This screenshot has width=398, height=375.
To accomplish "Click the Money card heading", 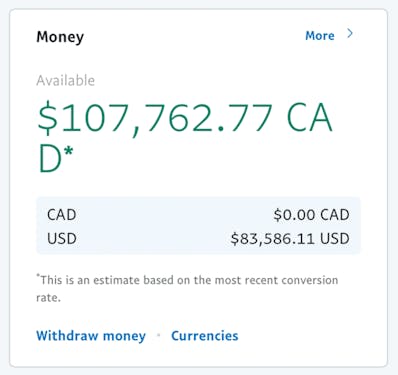I will [60, 37].
